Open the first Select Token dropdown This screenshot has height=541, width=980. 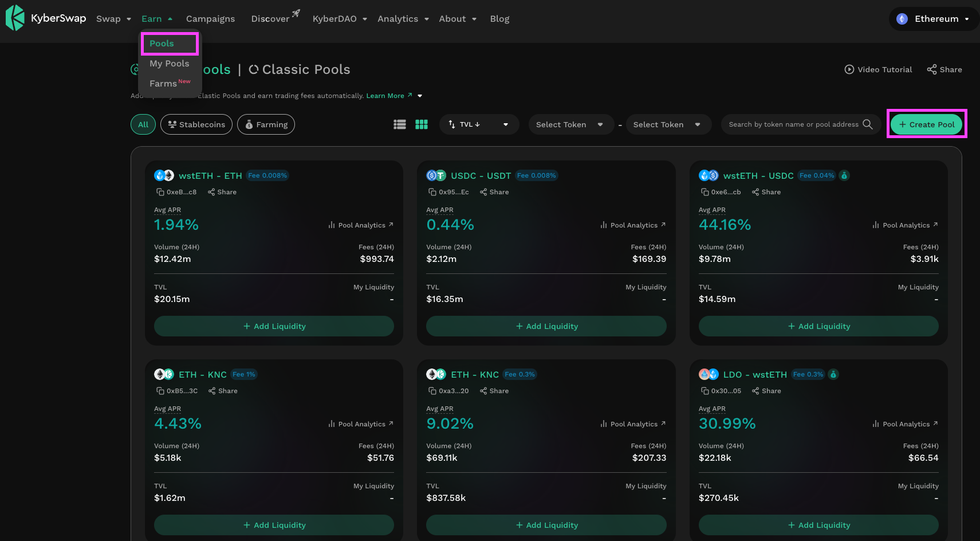pos(570,124)
